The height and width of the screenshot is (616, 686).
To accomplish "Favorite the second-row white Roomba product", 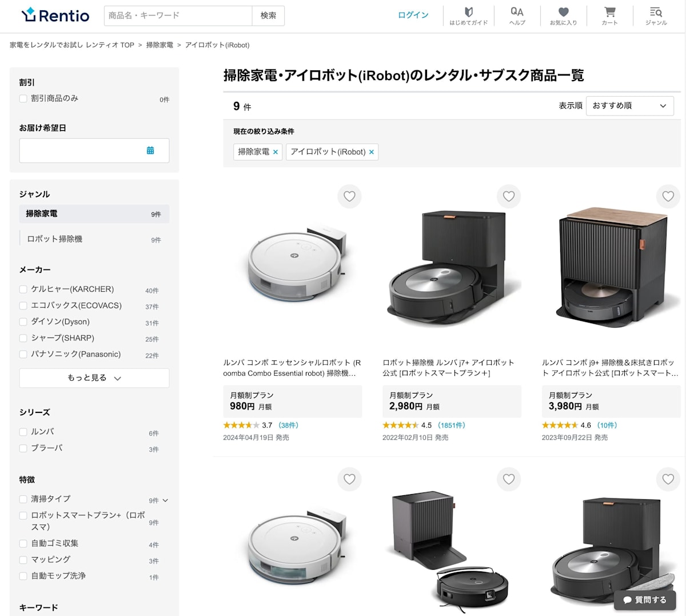I will [349, 479].
